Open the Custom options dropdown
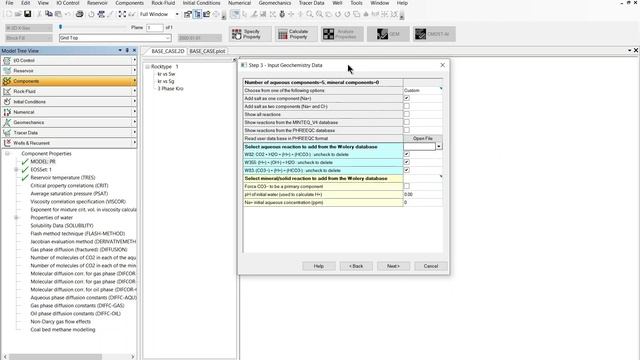This screenshot has width=640, height=360. pyautogui.click(x=441, y=89)
